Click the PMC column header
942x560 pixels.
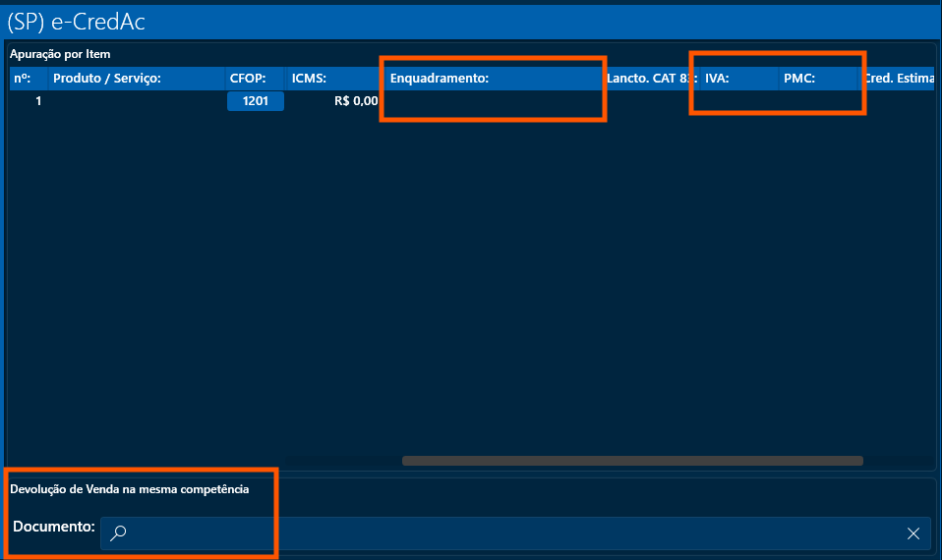point(799,79)
